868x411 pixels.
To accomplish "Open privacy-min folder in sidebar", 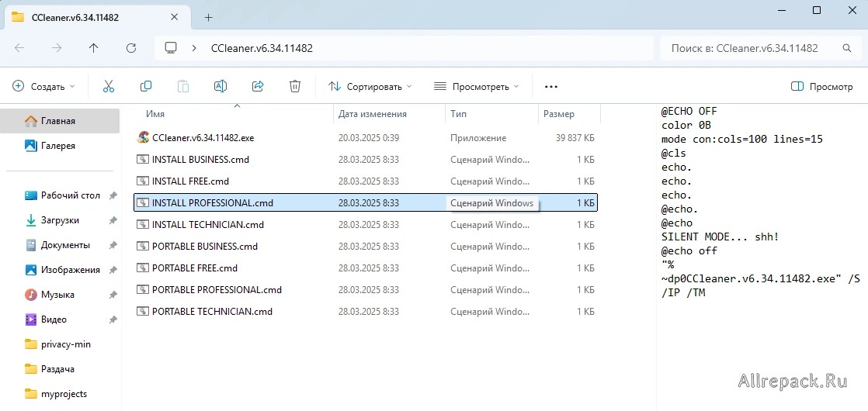I will pyautogui.click(x=66, y=344).
